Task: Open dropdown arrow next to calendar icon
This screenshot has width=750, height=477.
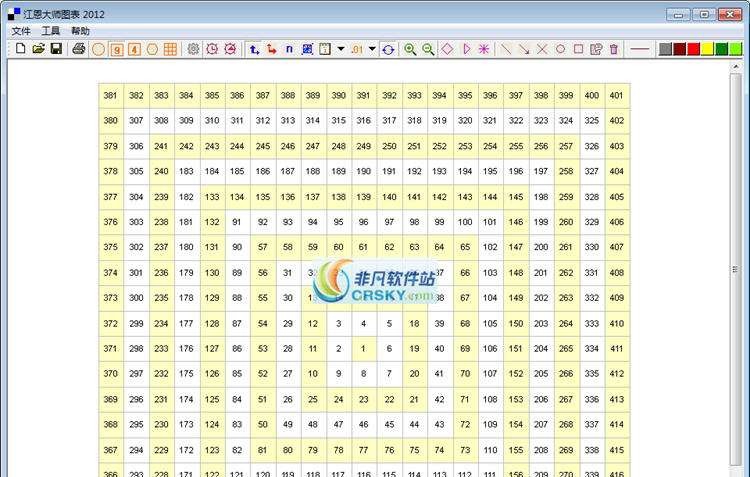Action: coord(341,48)
